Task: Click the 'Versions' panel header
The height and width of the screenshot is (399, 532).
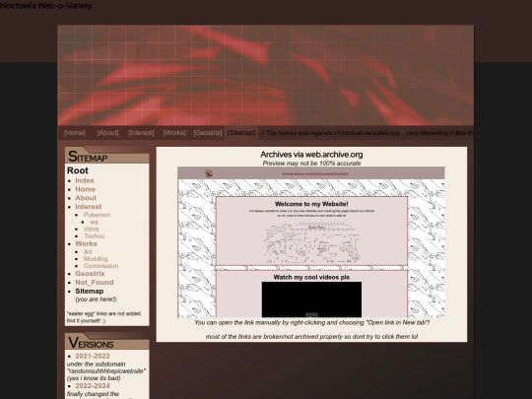Action: (106, 342)
